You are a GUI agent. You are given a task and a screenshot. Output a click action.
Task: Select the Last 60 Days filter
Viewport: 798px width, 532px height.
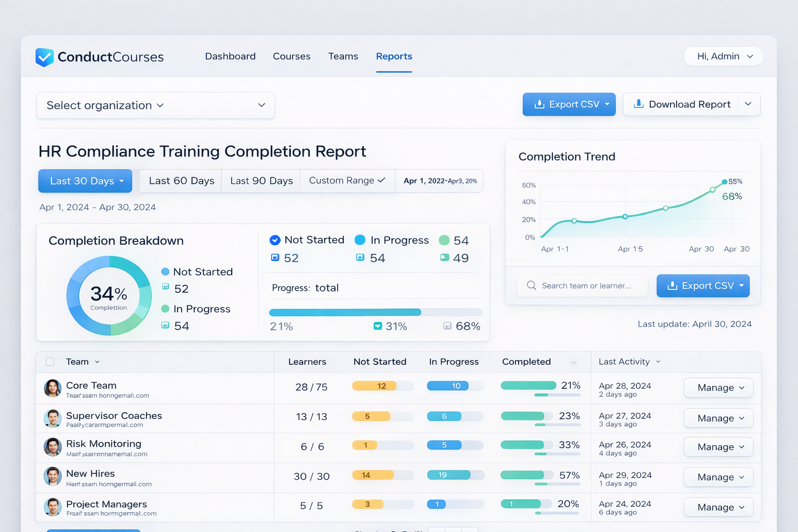click(x=181, y=180)
